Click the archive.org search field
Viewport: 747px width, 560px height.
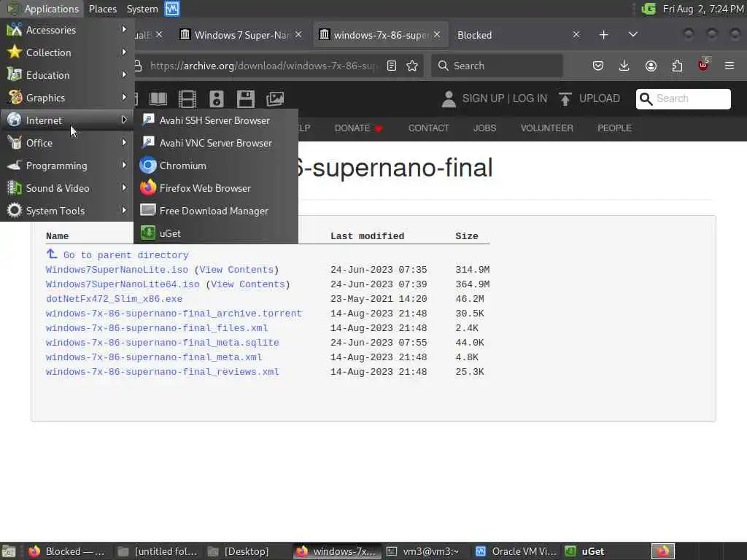[x=683, y=98]
